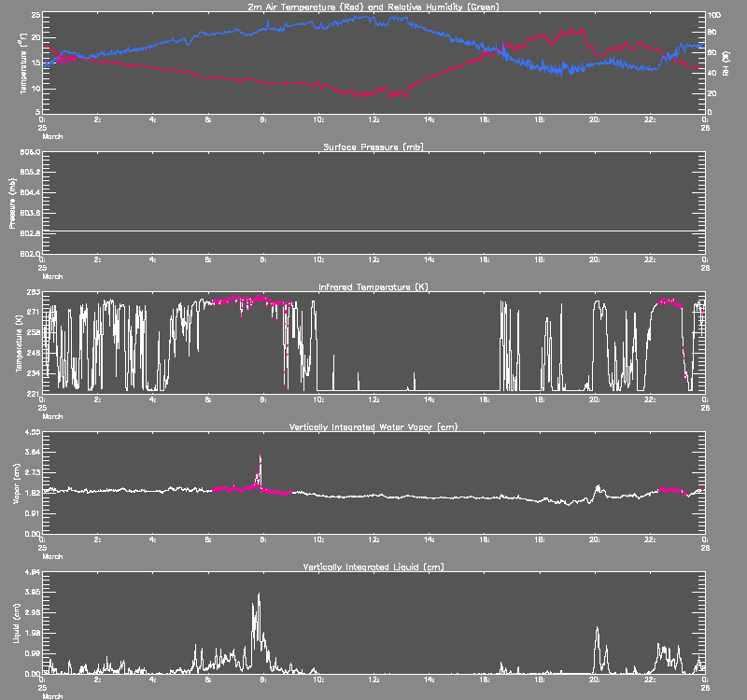Select the magenta 'Rain' legend label
This screenshot has height=700, width=747.
pos(65,60)
